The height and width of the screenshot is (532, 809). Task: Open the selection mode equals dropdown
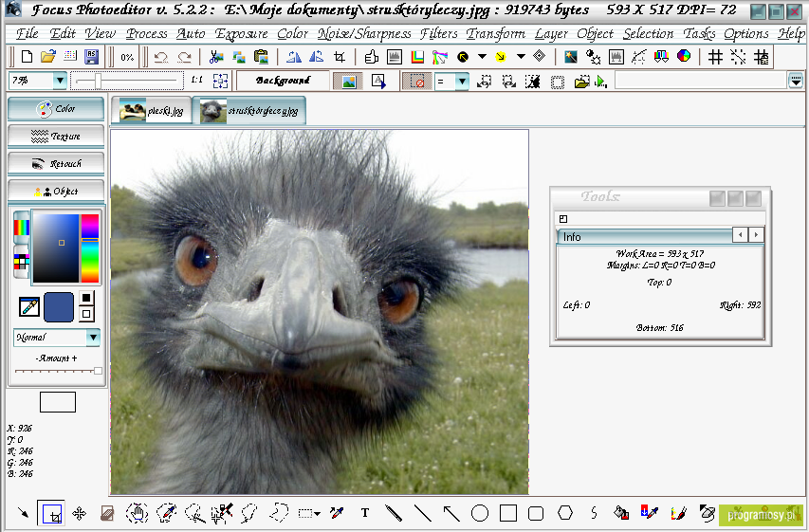[x=462, y=81]
